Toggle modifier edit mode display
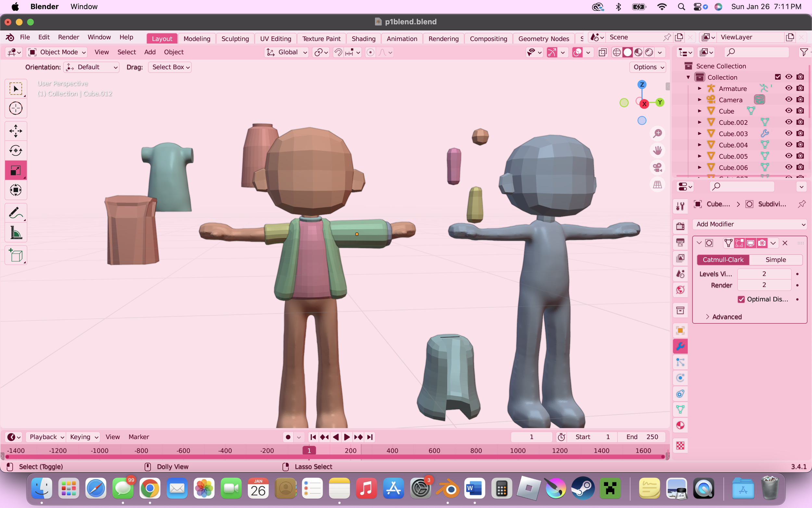The width and height of the screenshot is (812, 508). click(739, 243)
